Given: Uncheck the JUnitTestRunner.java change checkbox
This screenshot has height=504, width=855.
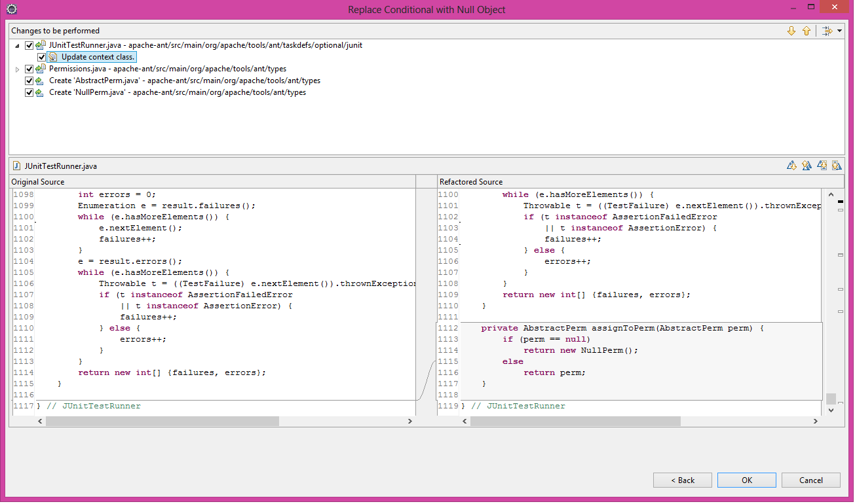Looking at the screenshot, I should point(29,46).
